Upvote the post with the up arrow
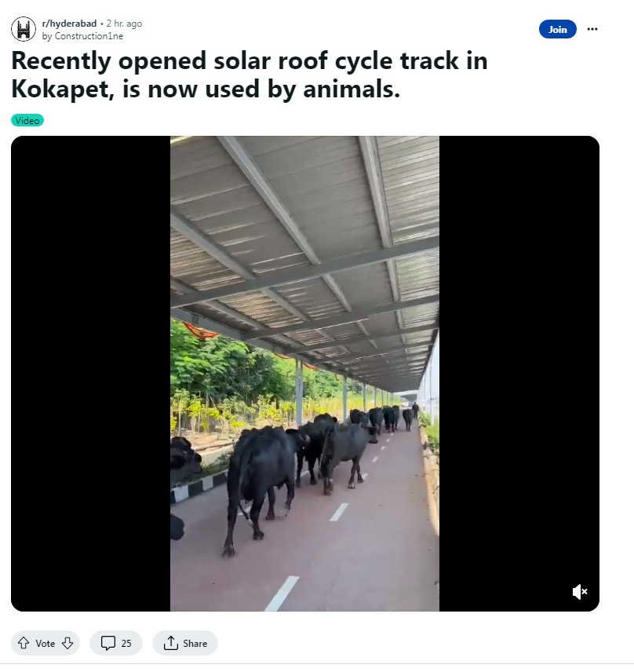634x672 pixels. 24,643
